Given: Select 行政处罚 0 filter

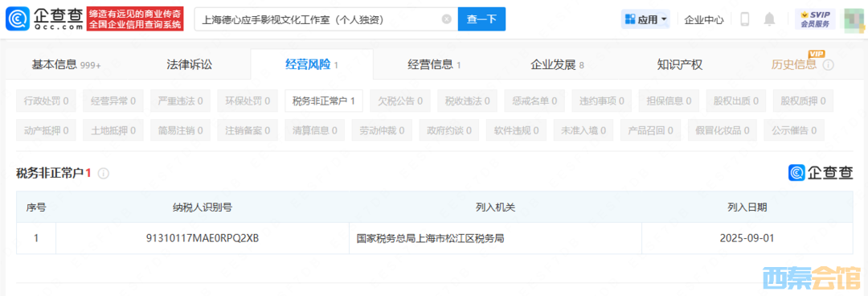Looking at the screenshot, I should click(x=47, y=101).
